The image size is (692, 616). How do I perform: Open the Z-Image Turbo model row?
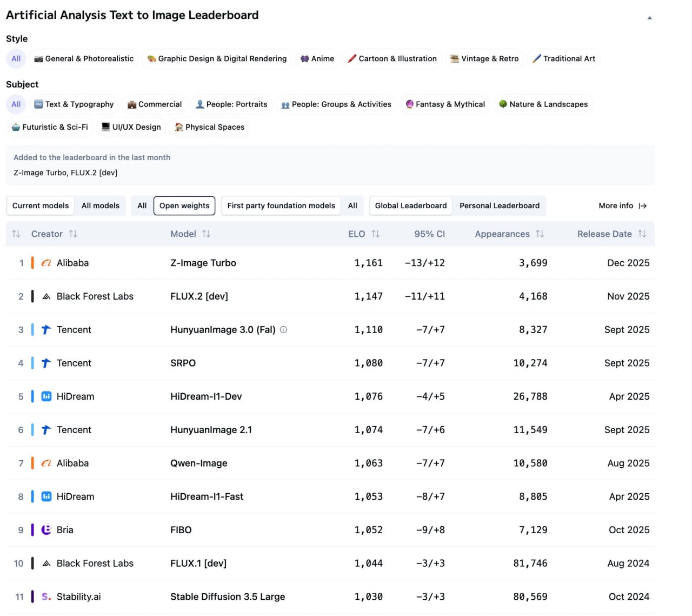203,263
